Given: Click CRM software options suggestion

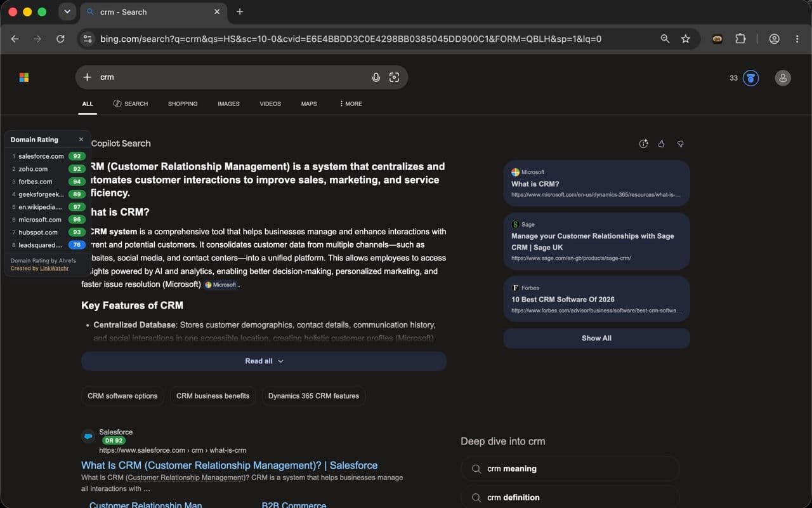Looking at the screenshot, I should click(122, 396).
